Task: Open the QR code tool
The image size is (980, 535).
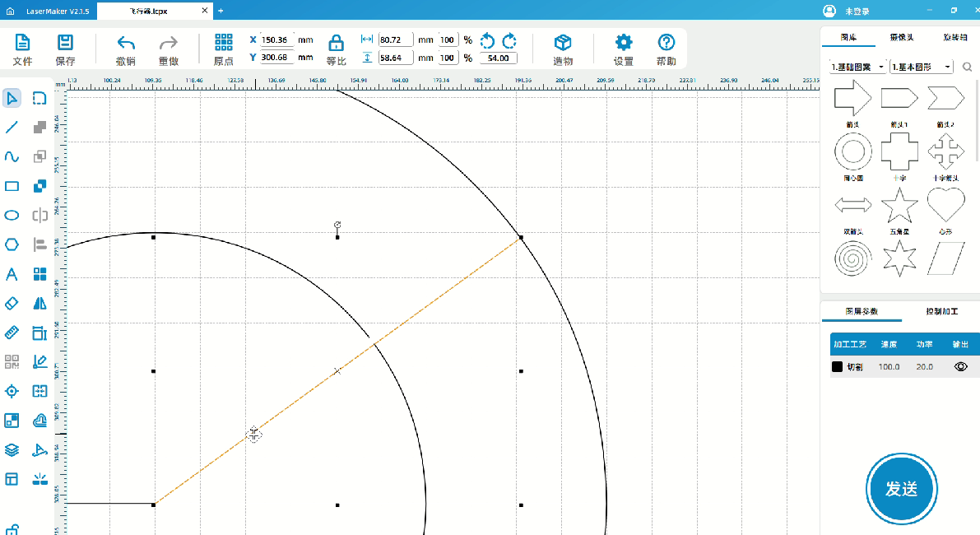Action: (12, 362)
